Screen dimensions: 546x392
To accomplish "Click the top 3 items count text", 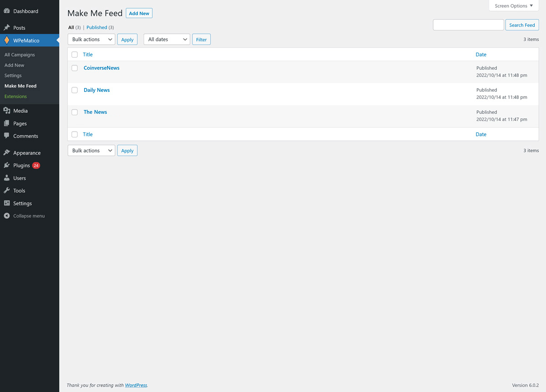I will pyautogui.click(x=531, y=40).
